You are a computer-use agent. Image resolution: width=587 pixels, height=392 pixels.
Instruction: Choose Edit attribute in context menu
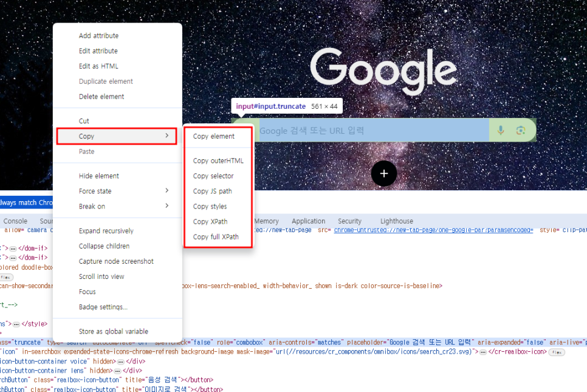[x=98, y=51]
